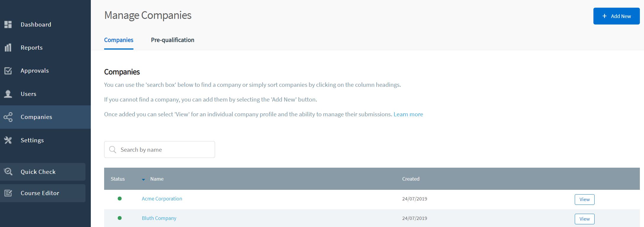Sort companies by Status column header
The height and width of the screenshot is (227, 644).
pyautogui.click(x=118, y=179)
